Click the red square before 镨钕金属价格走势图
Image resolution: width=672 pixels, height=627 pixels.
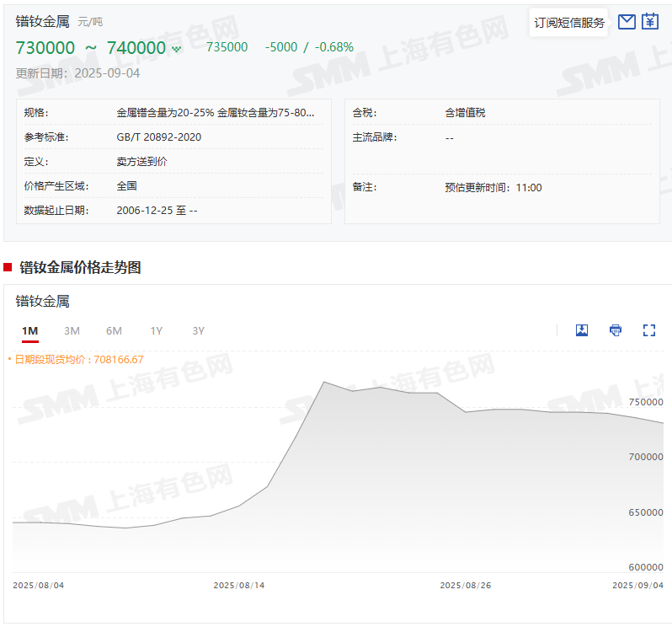click(8, 268)
